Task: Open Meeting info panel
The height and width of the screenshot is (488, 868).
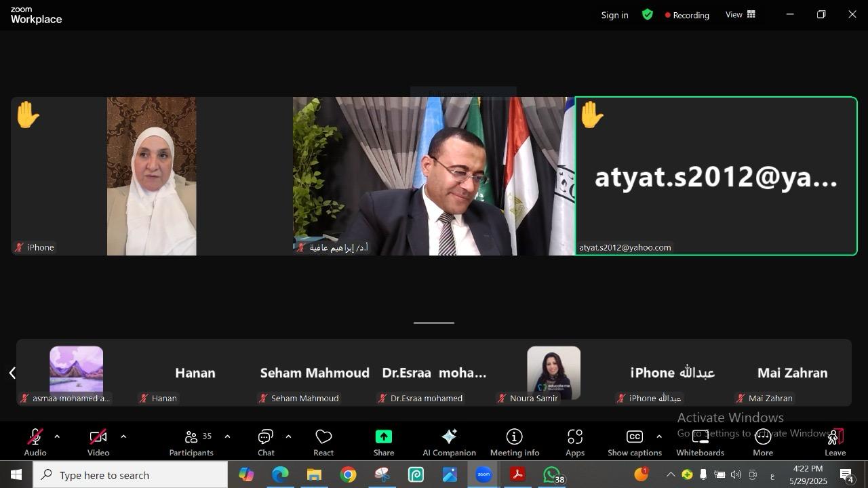Action: click(x=515, y=442)
